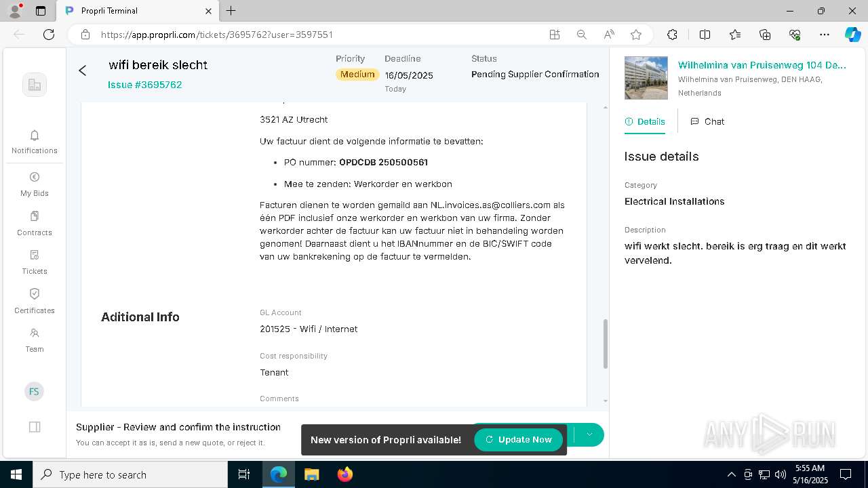Screen dimensions: 868x488
Task: Open Wilhelmina van Pruisenweg 104 property link
Action: pos(762,65)
